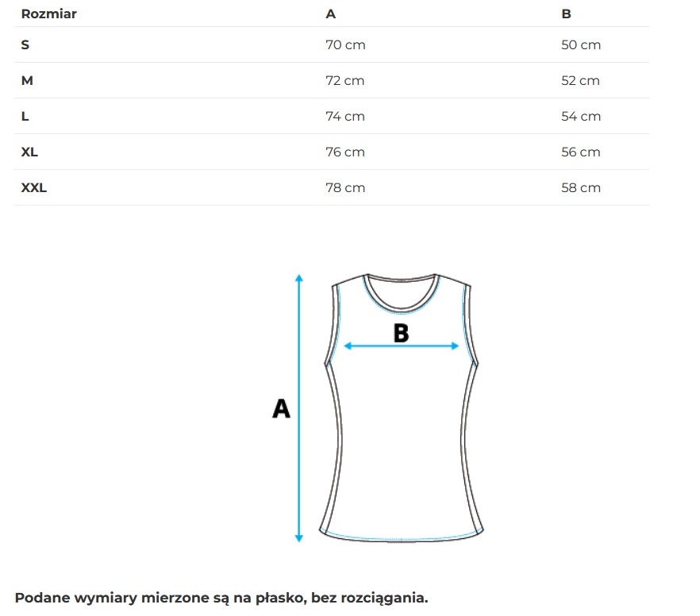
Task: Select the size S row label
Action: pyautogui.click(x=25, y=45)
